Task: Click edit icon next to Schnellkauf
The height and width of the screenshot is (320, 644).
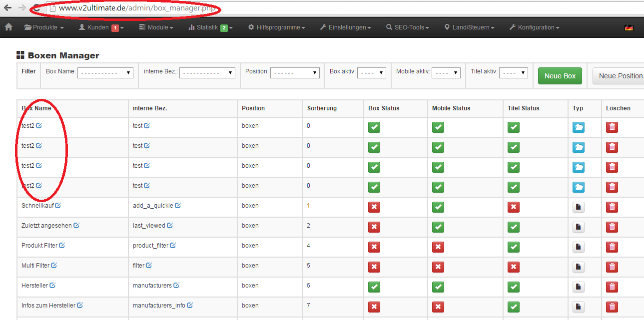Action: [x=58, y=205]
